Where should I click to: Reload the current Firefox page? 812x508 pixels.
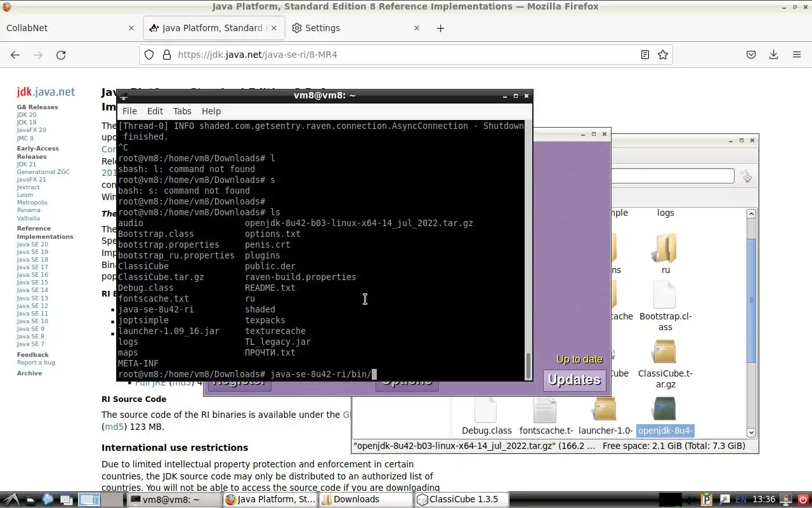(x=61, y=55)
